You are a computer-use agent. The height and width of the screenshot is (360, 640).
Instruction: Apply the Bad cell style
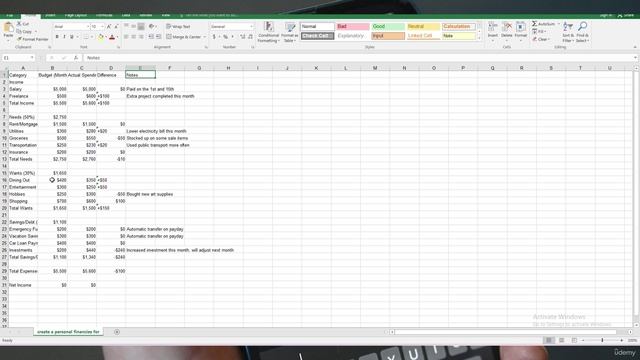tap(353, 27)
